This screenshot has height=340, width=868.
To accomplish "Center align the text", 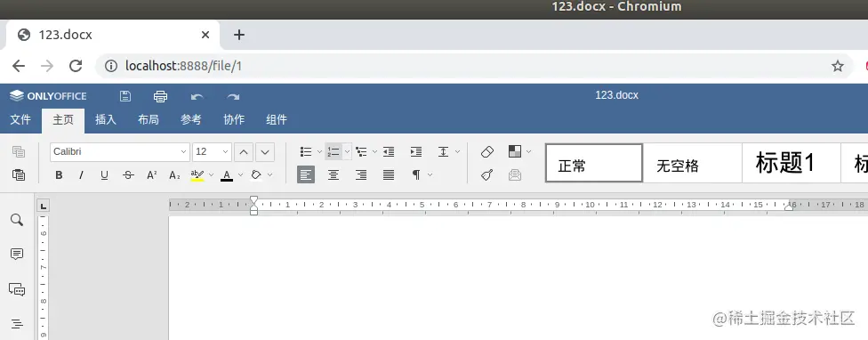I will [x=334, y=175].
